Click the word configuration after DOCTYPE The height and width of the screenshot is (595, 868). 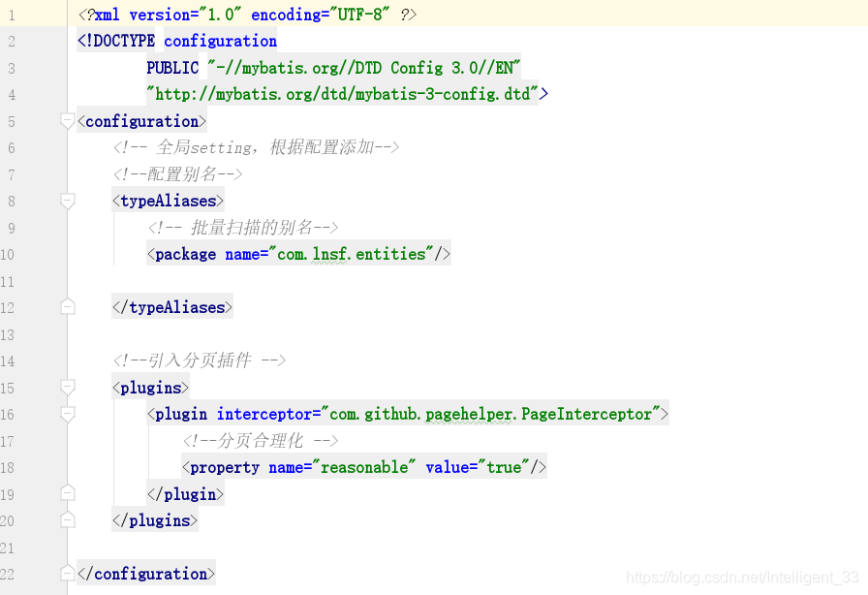point(220,41)
